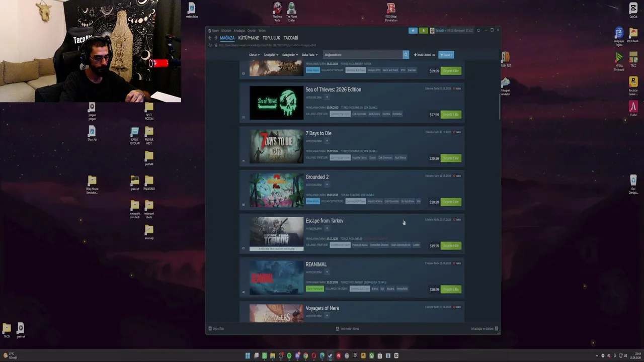Open the Sea of Thieves game thumbnail

click(277, 103)
